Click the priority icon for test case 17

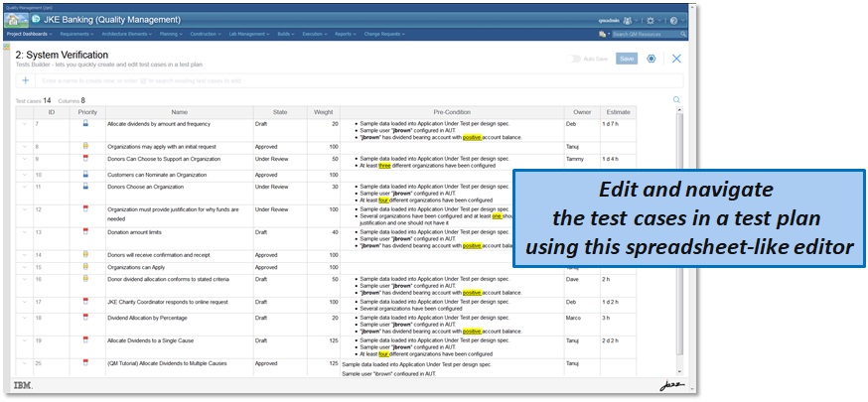[85, 302]
